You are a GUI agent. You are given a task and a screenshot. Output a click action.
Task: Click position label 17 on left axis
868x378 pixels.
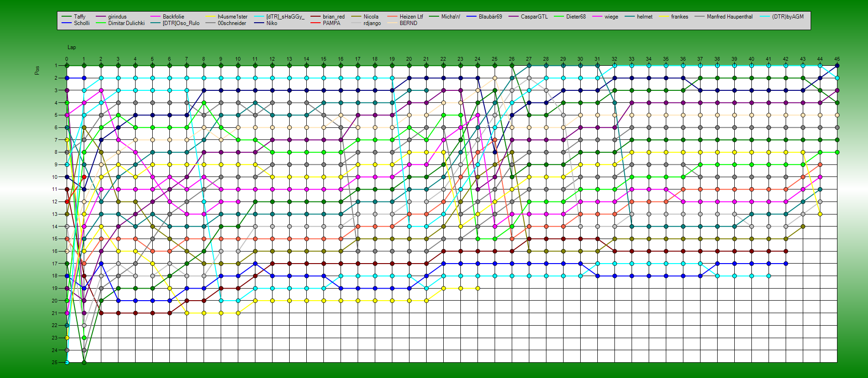click(55, 264)
